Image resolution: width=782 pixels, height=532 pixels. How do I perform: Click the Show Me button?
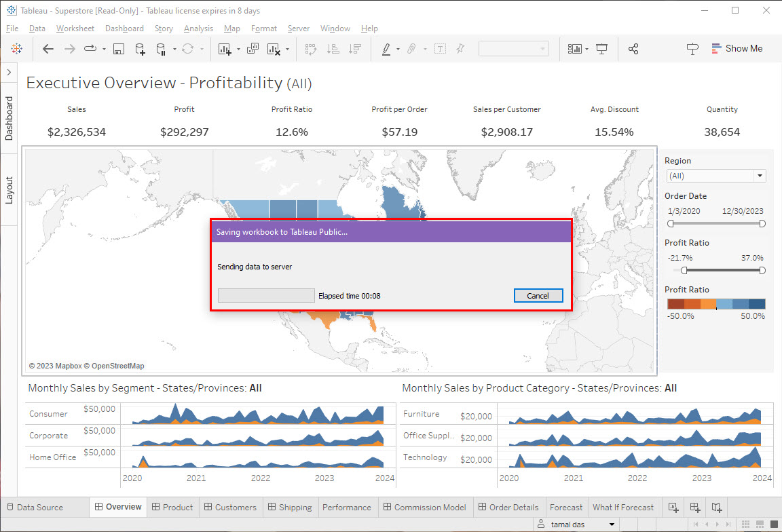tap(737, 48)
